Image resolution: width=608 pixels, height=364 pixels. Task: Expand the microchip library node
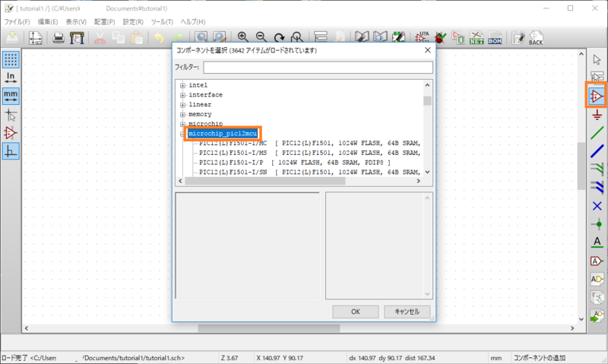coord(182,124)
